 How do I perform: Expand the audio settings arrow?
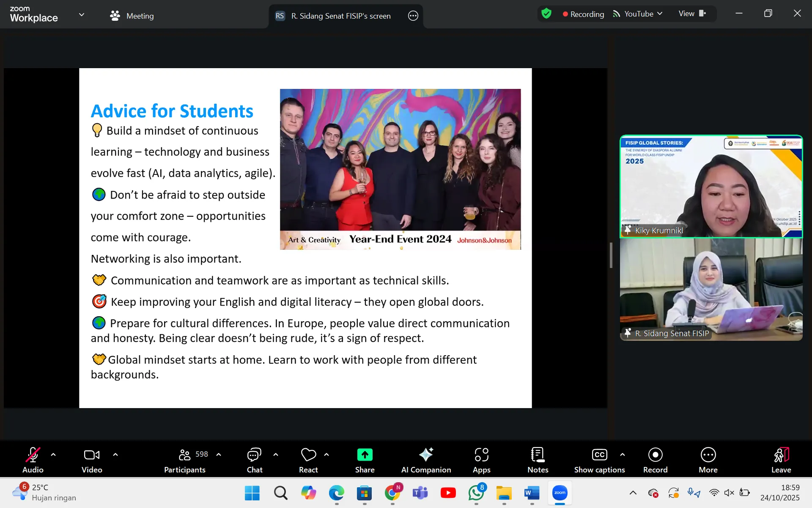tap(53, 454)
